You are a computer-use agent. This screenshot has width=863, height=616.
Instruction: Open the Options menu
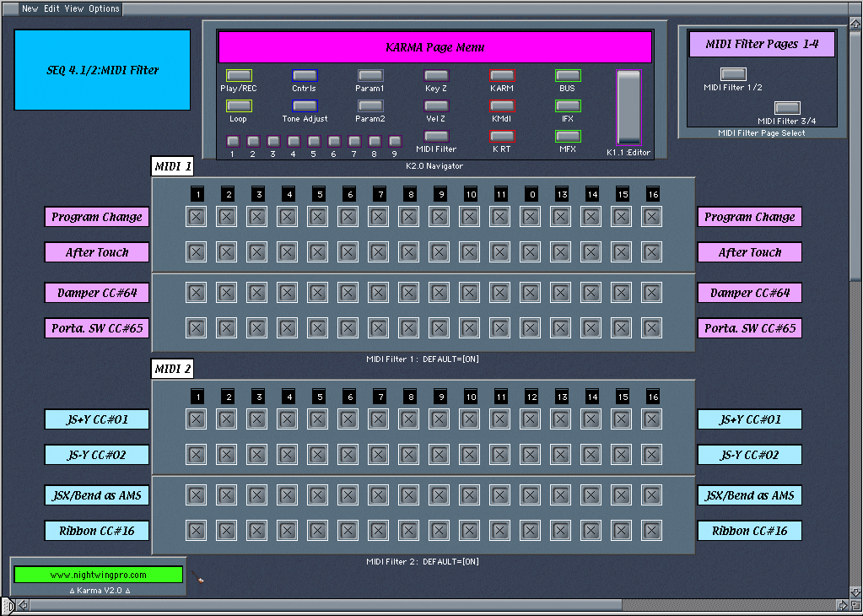click(x=105, y=8)
